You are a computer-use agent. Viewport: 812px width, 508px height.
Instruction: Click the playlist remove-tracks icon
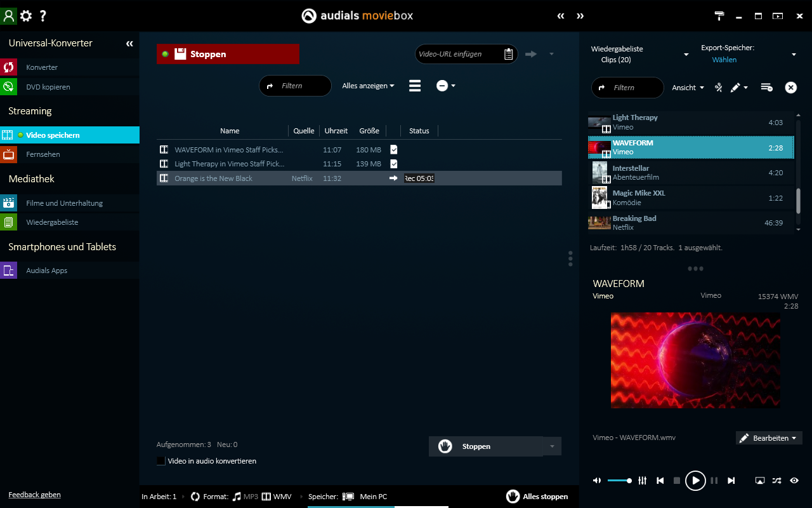coord(766,88)
